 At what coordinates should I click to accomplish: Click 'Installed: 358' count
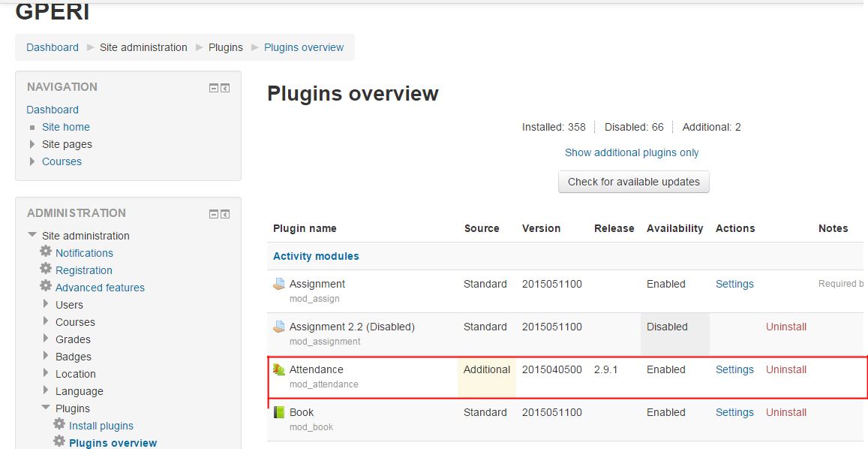click(x=554, y=127)
